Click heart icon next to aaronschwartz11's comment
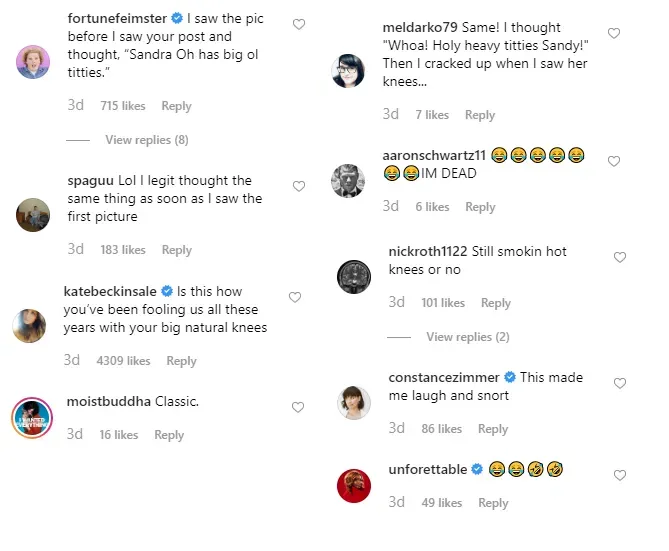The height and width of the screenshot is (551, 669). [x=614, y=161]
